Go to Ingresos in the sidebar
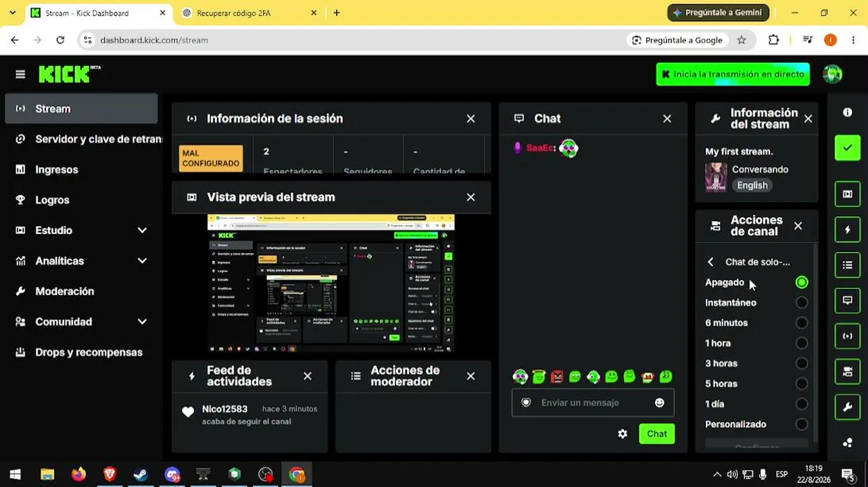 tap(81, 170)
